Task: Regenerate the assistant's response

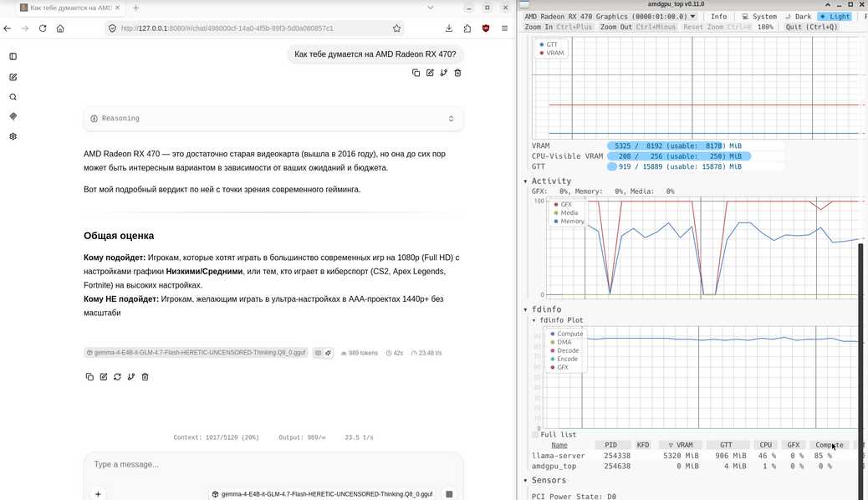Action: point(117,376)
